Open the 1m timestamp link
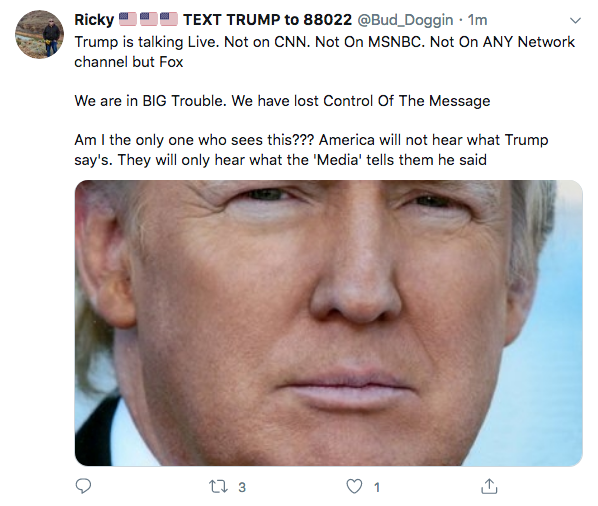598x506 pixels. pos(477,20)
